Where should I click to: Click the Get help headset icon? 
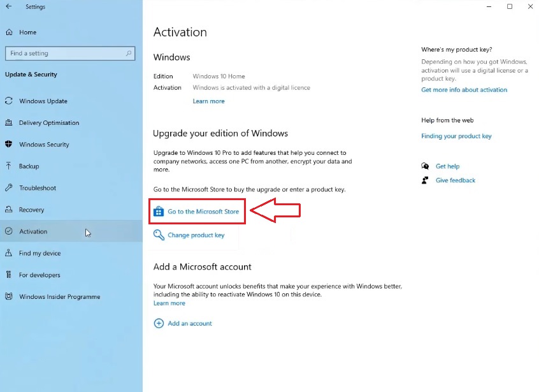pyautogui.click(x=426, y=166)
